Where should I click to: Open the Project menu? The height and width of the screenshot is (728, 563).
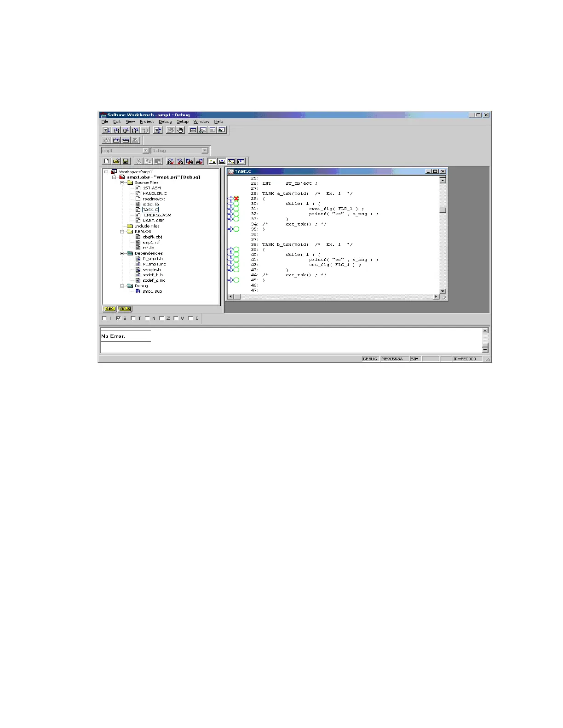click(147, 122)
